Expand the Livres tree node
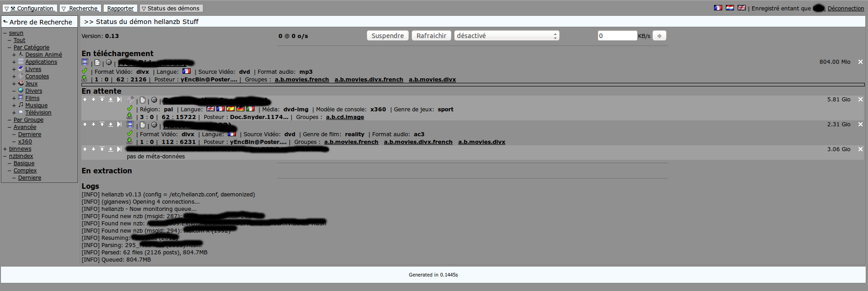The height and width of the screenshot is (291, 868). (14, 69)
